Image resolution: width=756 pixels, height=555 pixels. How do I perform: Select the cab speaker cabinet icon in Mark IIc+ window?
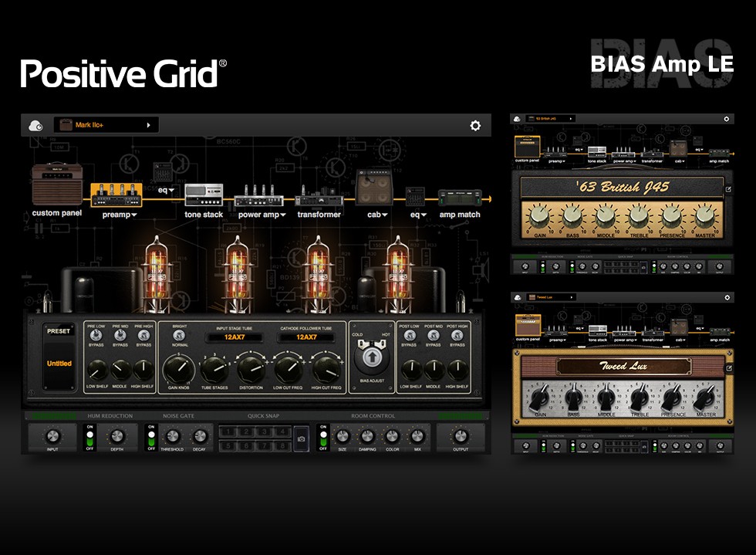(374, 188)
